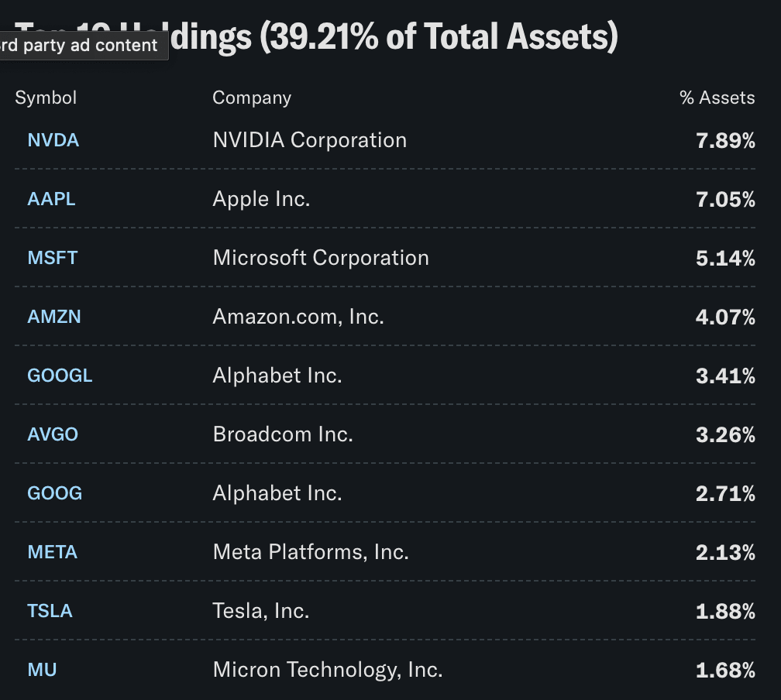Image resolution: width=781 pixels, height=700 pixels.
Task: Click the Micron Technology 1.68% value
Action: tap(726, 670)
